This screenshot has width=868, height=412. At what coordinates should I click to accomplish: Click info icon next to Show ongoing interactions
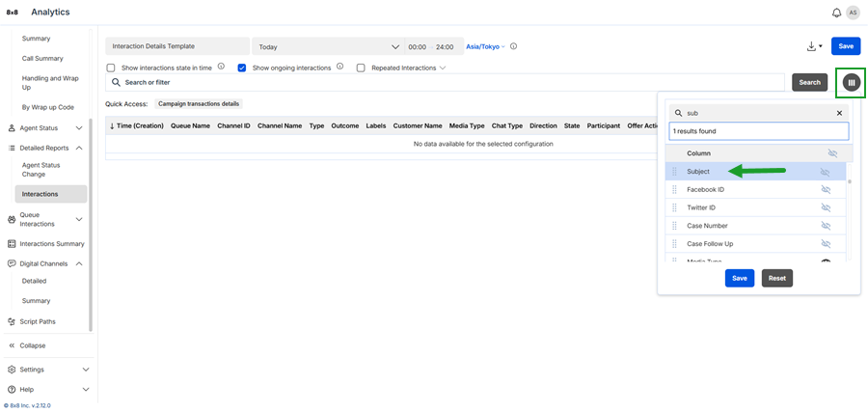click(340, 68)
